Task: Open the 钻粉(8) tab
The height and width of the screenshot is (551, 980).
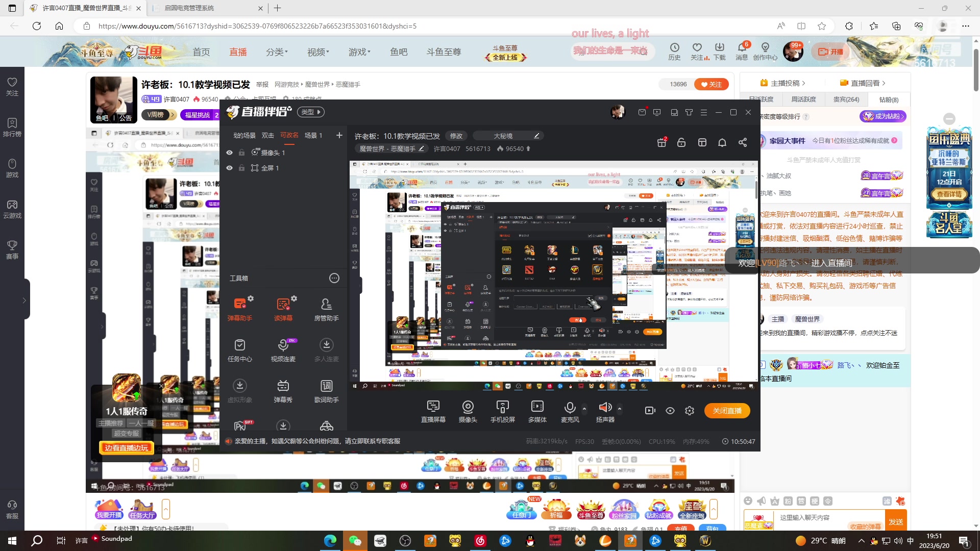Action: [889, 99]
